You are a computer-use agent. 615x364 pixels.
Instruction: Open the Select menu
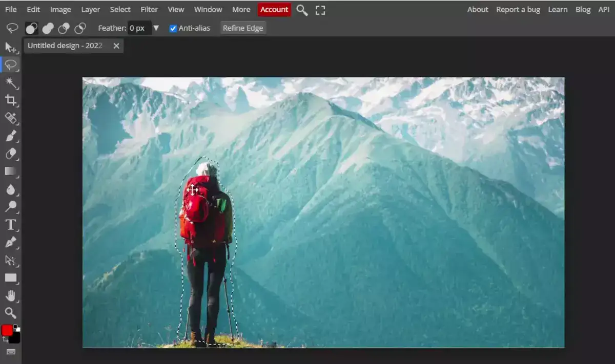[x=120, y=9]
